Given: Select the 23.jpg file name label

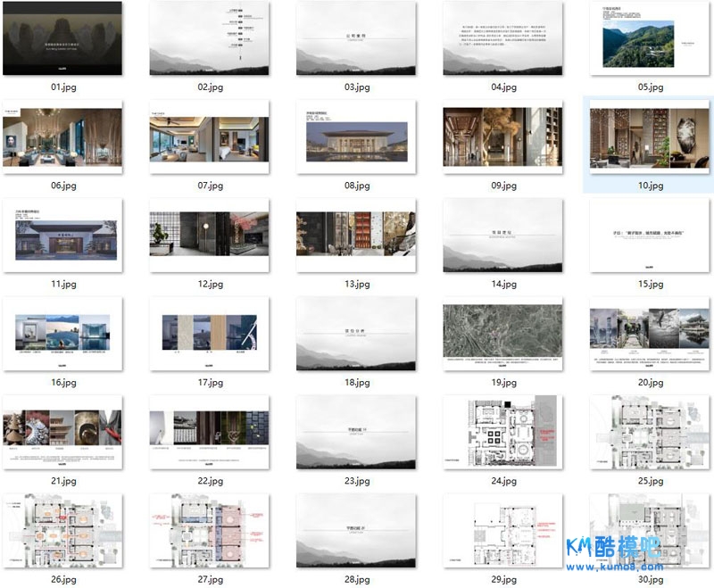Looking at the screenshot, I should coord(356,482).
